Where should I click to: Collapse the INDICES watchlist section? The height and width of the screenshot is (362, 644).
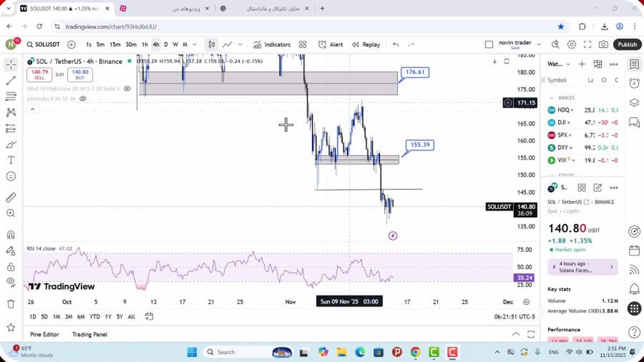click(x=551, y=98)
